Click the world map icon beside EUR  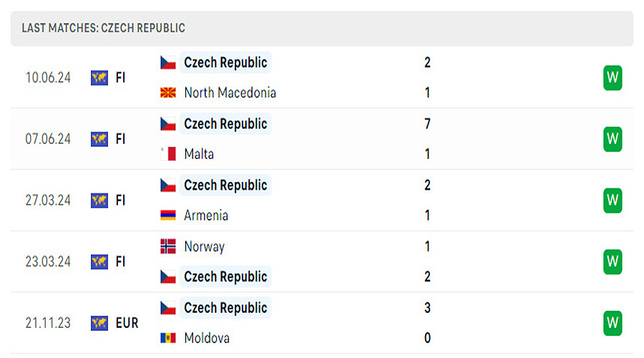pyautogui.click(x=99, y=323)
